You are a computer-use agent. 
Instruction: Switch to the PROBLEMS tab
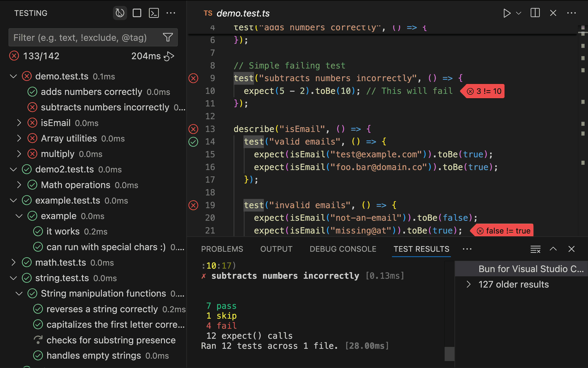coord(222,249)
